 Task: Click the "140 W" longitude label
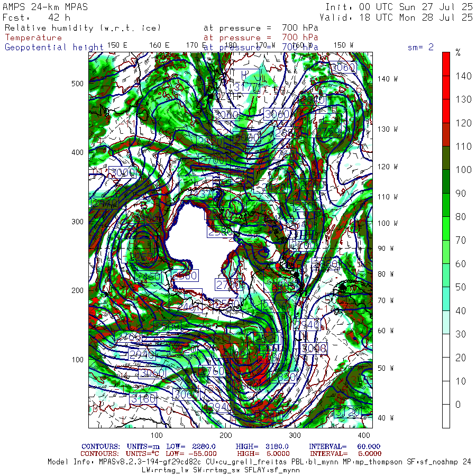(x=387, y=79)
